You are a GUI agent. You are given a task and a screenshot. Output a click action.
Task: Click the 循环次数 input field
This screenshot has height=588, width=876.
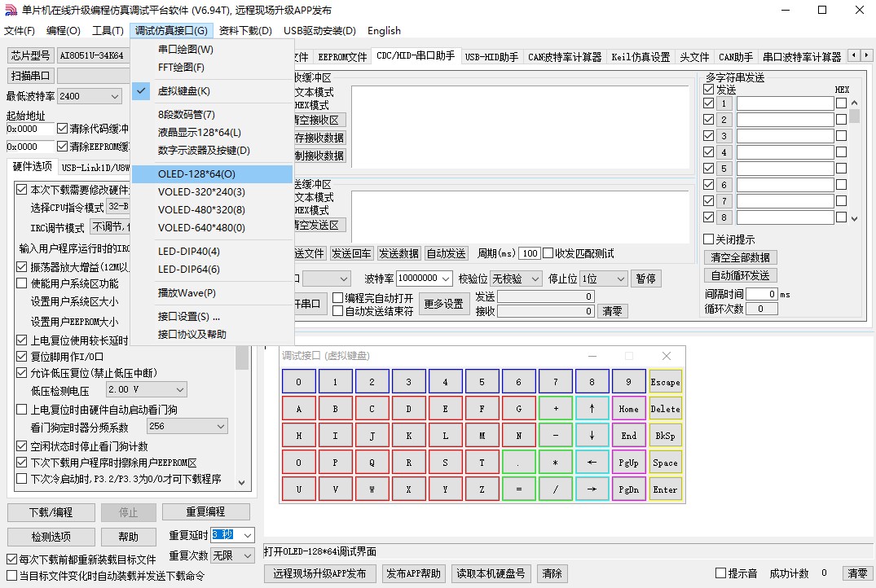761,309
